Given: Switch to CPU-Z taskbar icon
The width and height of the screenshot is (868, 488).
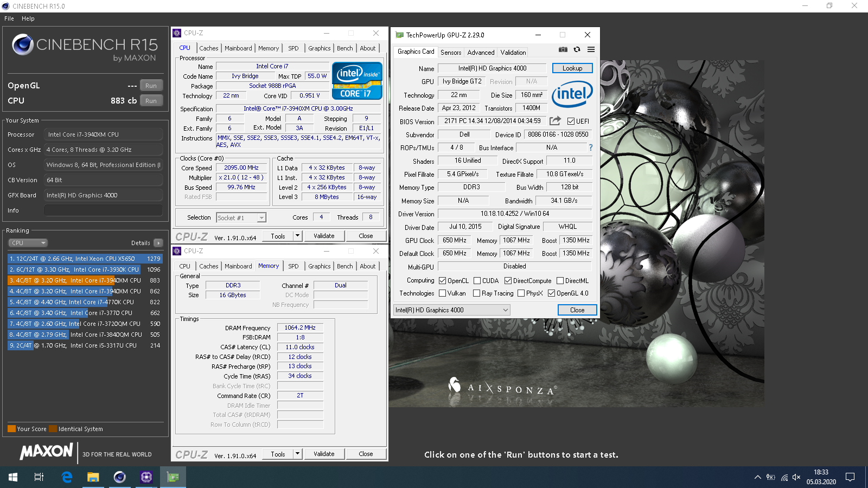Looking at the screenshot, I should click(x=146, y=477).
